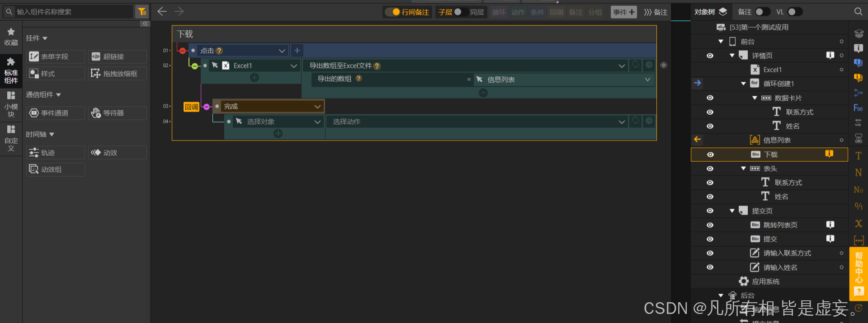Collapse the left component panel with the double chevron
Image resolution: width=868 pixels, height=323 pixels.
click(145, 24)
